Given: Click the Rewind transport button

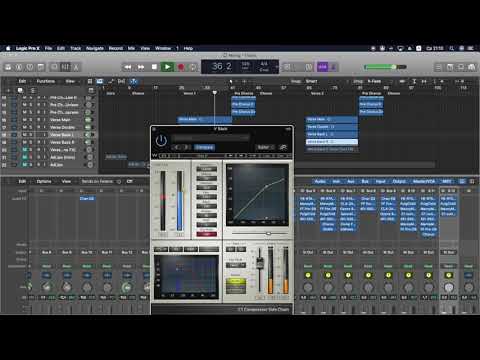Looking at the screenshot, I should click(x=128, y=67).
